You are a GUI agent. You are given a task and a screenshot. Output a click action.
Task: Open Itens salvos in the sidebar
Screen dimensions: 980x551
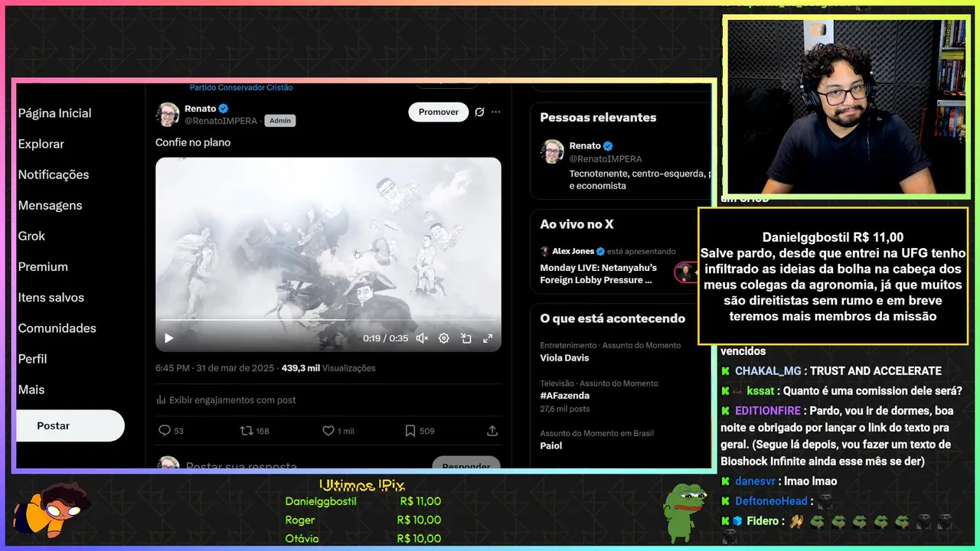51,297
